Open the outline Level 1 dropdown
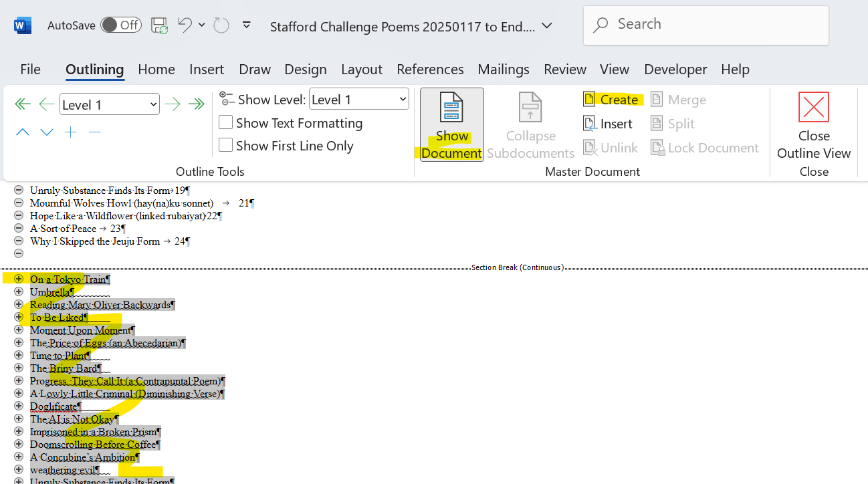 tap(109, 104)
